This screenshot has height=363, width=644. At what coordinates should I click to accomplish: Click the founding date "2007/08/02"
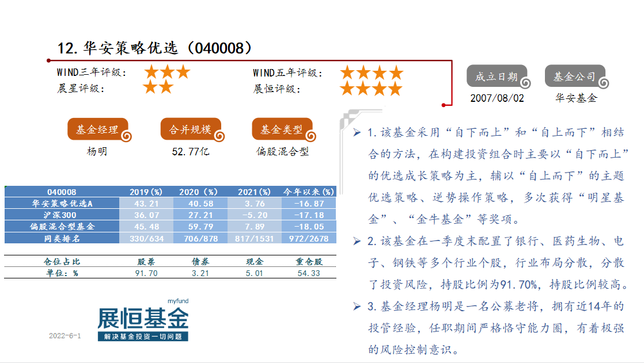[497, 98]
